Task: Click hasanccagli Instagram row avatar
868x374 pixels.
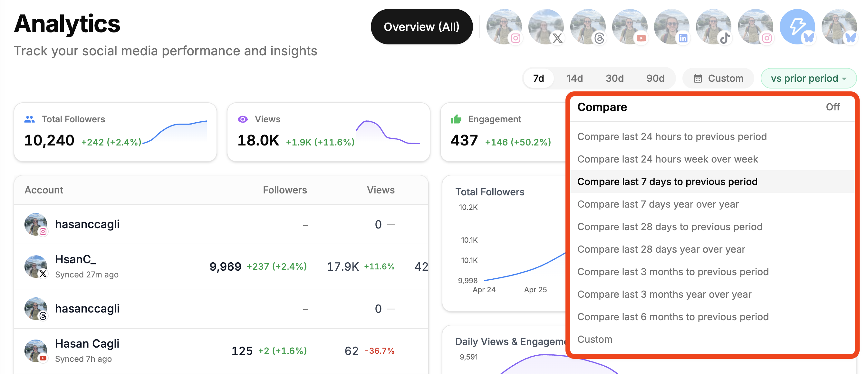Action: pyautogui.click(x=36, y=224)
